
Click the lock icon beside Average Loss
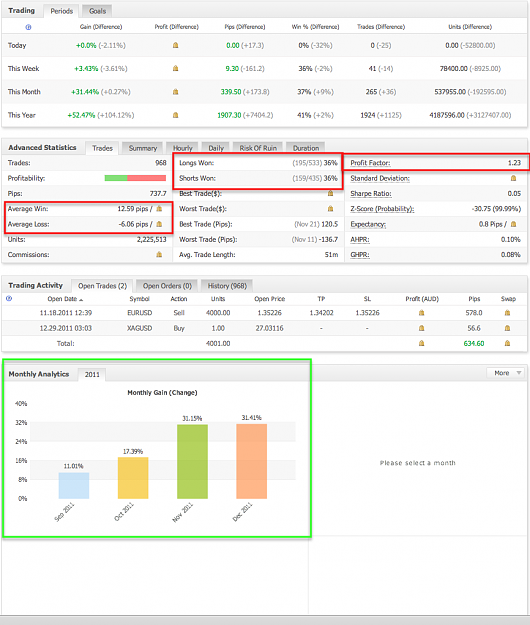pos(159,224)
